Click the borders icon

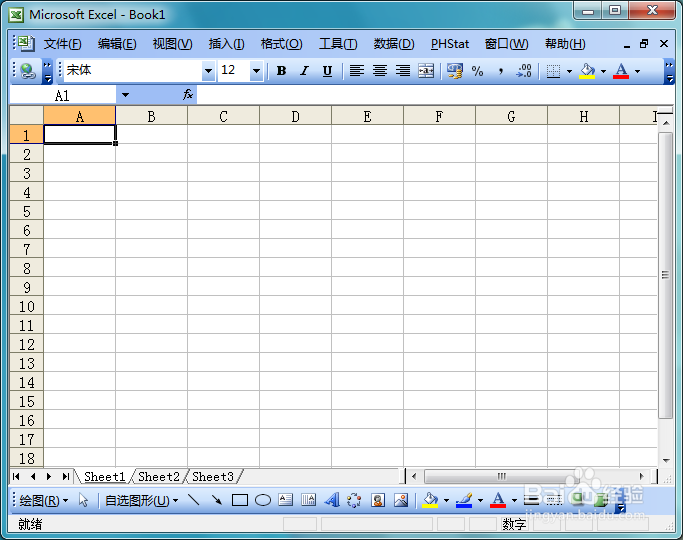coord(553,71)
